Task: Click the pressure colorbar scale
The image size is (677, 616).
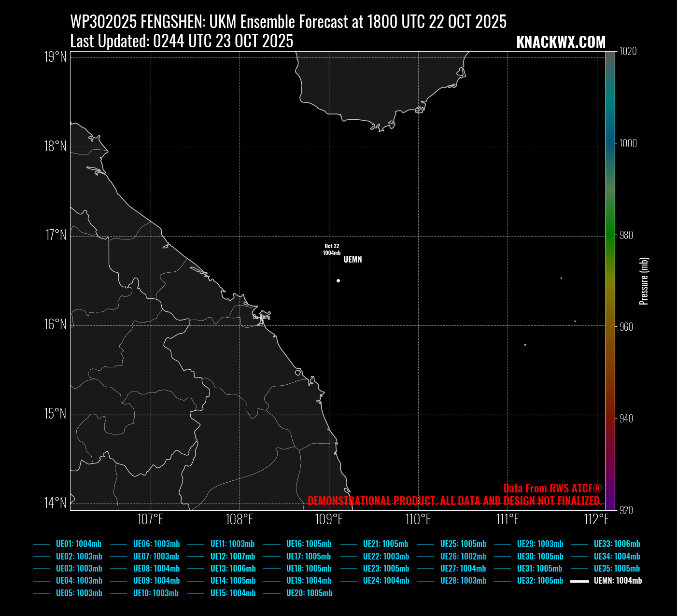Action: click(x=610, y=280)
